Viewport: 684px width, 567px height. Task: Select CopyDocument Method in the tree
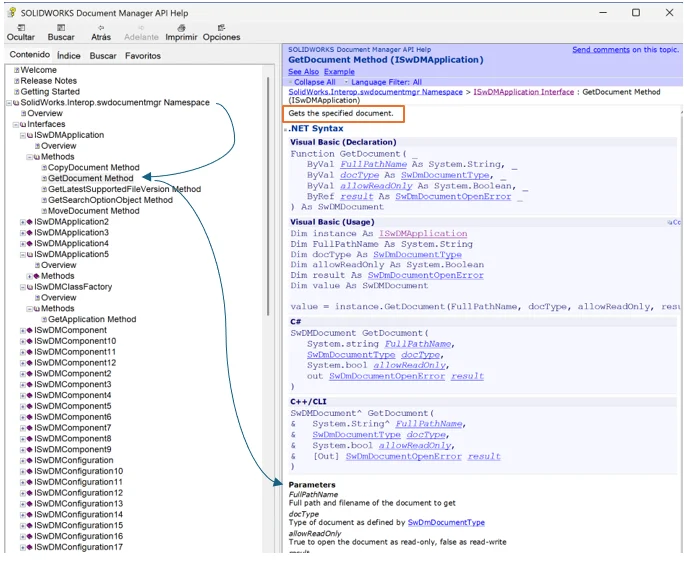click(94, 167)
